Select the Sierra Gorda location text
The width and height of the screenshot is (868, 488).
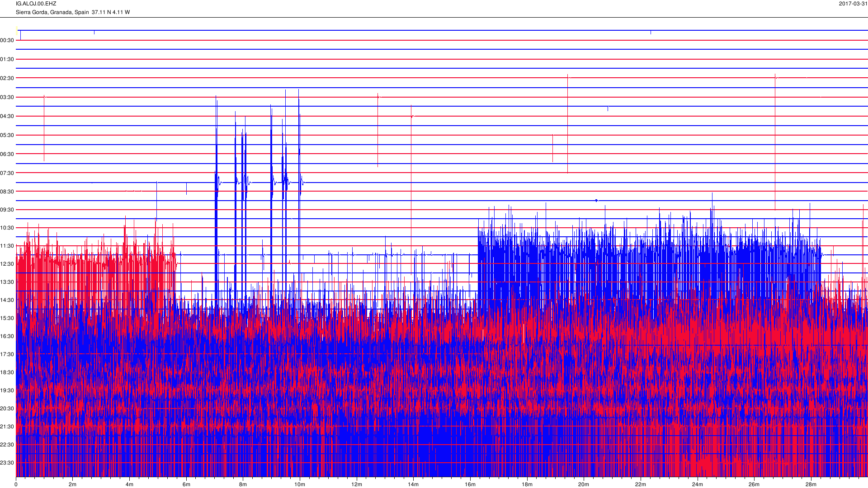tap(73, 12)
